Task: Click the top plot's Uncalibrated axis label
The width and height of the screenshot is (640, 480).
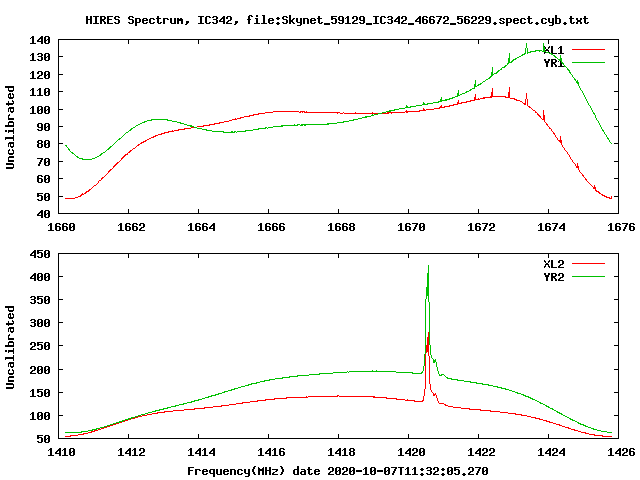Action: point(10,127)
